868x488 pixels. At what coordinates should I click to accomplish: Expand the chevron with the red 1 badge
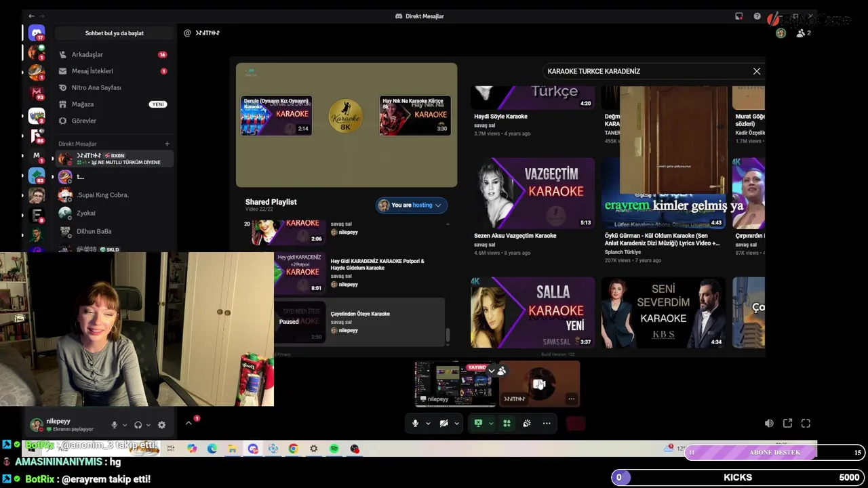189,424
